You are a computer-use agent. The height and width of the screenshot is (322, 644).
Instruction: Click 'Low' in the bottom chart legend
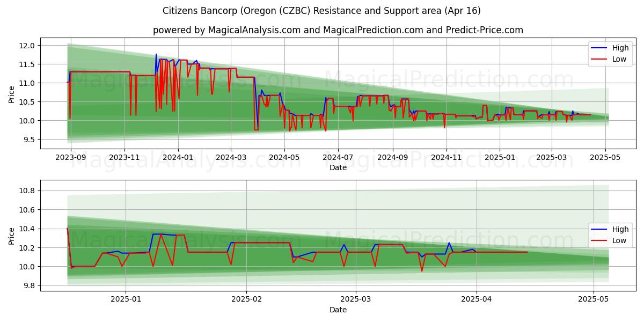tap(619, 240)
